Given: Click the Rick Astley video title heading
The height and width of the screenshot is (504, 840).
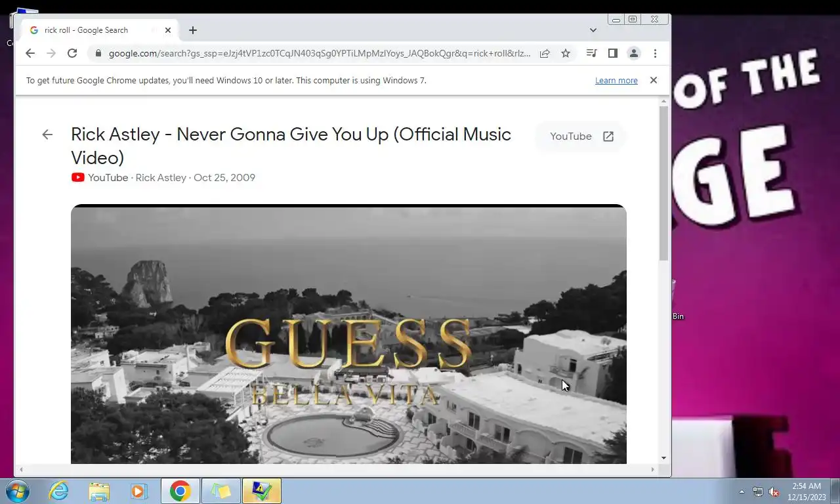Looking at the screenshot, I should [291, 146].
